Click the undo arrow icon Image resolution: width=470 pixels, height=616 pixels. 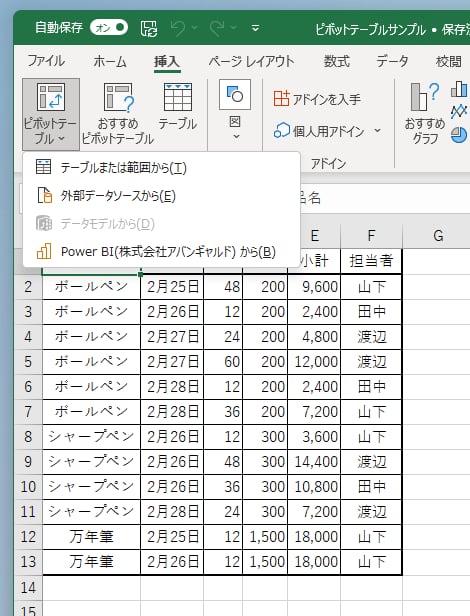pos(179,28)
